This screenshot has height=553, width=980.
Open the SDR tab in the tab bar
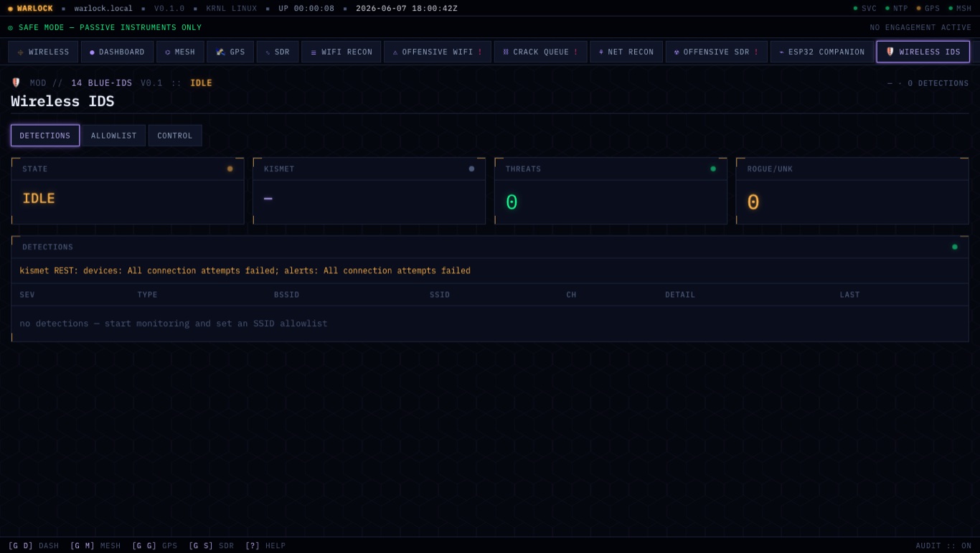[278, 52]
